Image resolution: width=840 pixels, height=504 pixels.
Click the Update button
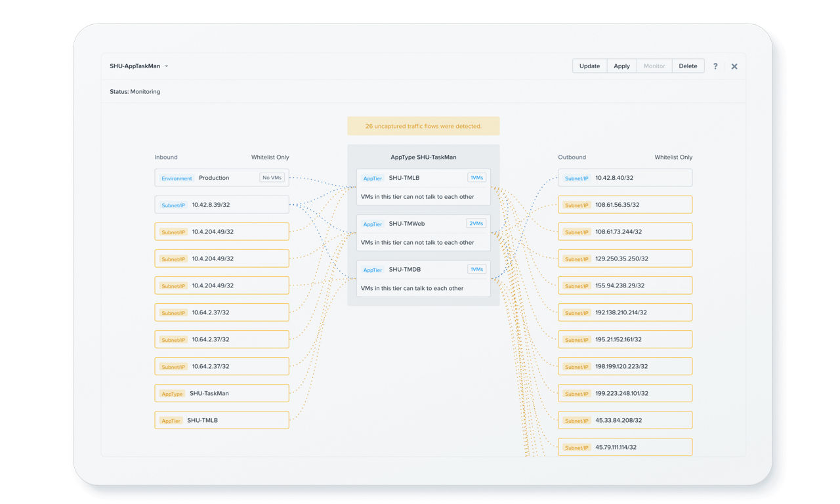click(x=589, y=66)
